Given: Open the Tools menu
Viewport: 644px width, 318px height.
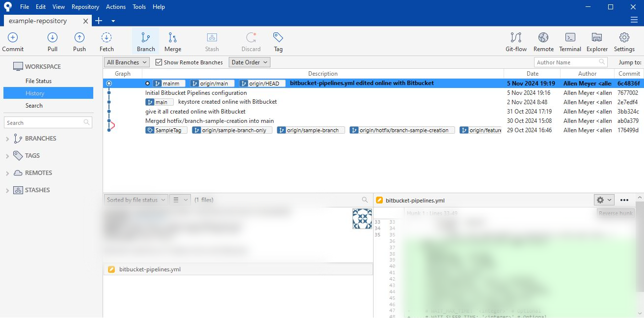Looking at the screenshot, I should click(x=139, y=7).
